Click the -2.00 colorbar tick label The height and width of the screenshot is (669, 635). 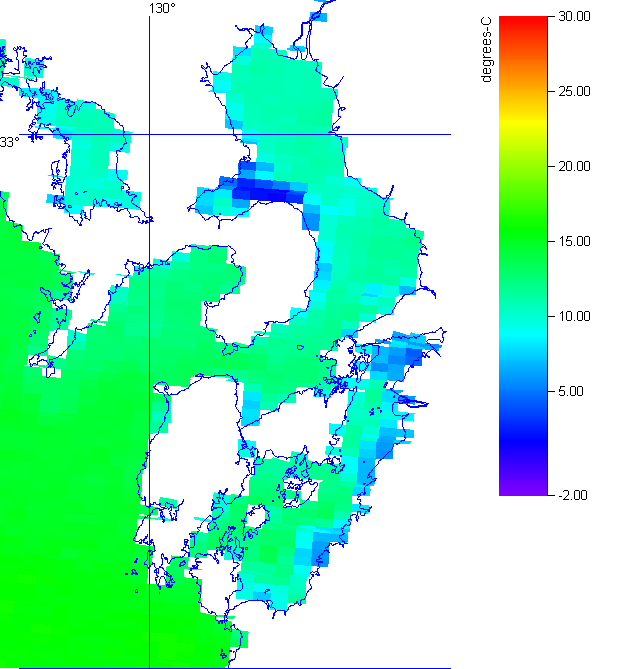point(573,495)
